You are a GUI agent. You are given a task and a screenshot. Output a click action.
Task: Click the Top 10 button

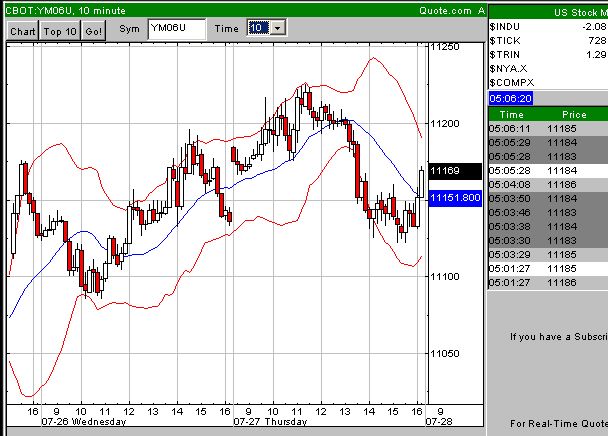click(60, 31)
